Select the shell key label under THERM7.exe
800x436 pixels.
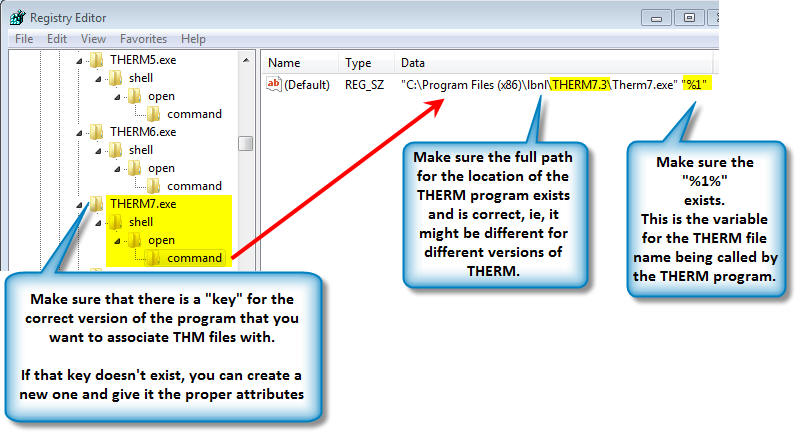pos(141,222)
